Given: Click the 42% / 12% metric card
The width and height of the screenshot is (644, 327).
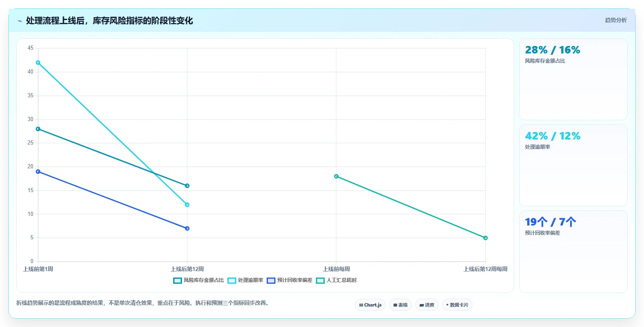Looking at the screenshot, I should click(x=573, y=165).
